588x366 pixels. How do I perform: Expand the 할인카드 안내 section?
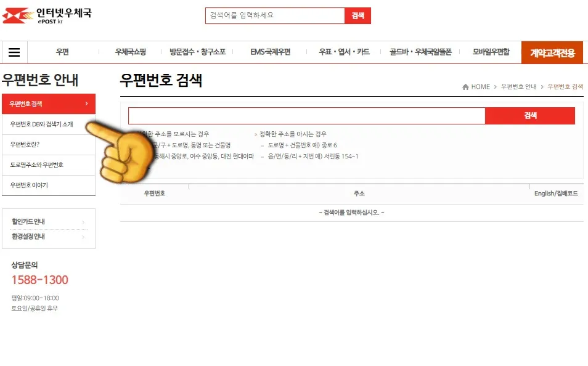(x=37, y=221)
